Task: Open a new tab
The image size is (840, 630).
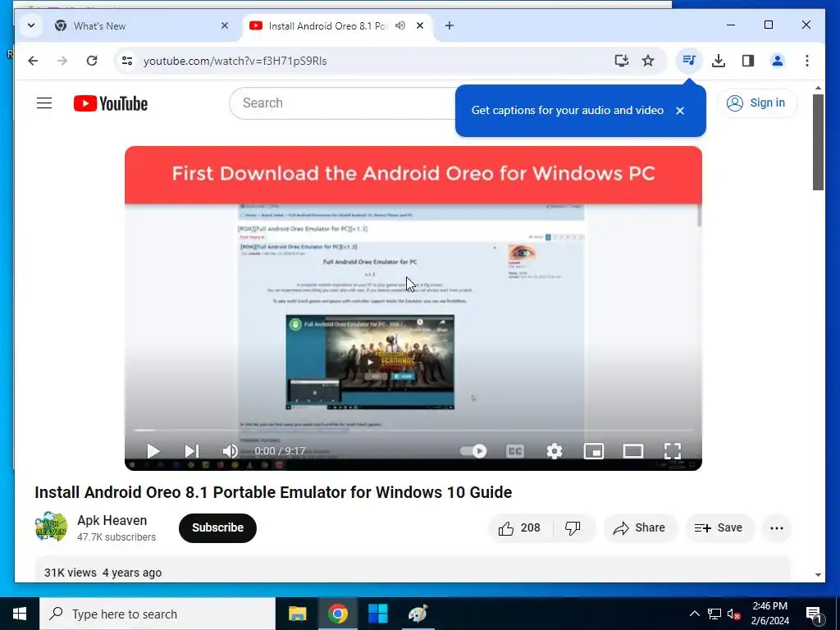Action: [450, 25]
